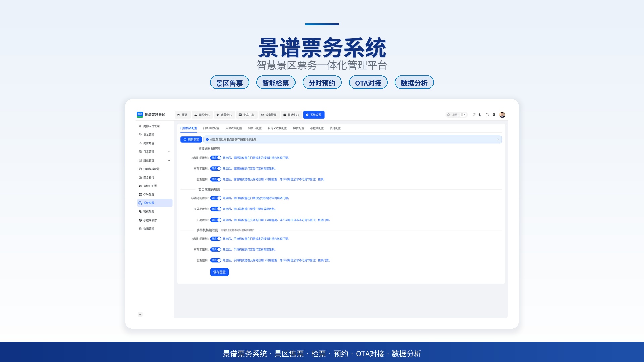Click the search magnifier icon
The height and width of the screenshot is (362, 644).
tap(449, 115)
